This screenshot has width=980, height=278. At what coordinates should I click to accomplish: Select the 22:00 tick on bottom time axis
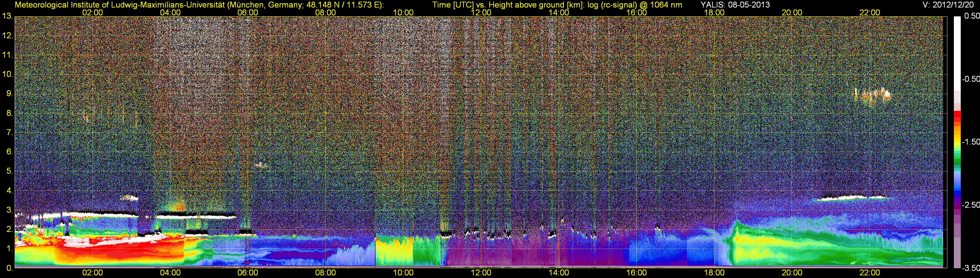869,273
